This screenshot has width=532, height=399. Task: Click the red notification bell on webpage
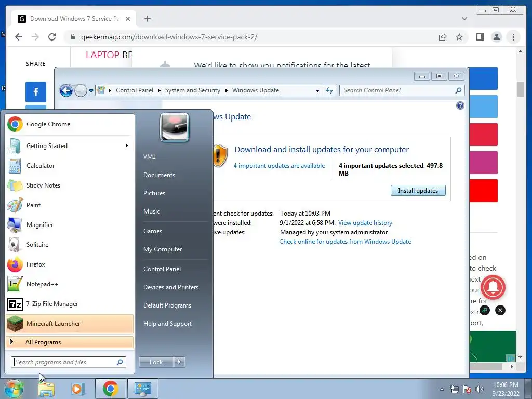pos(493,287)
